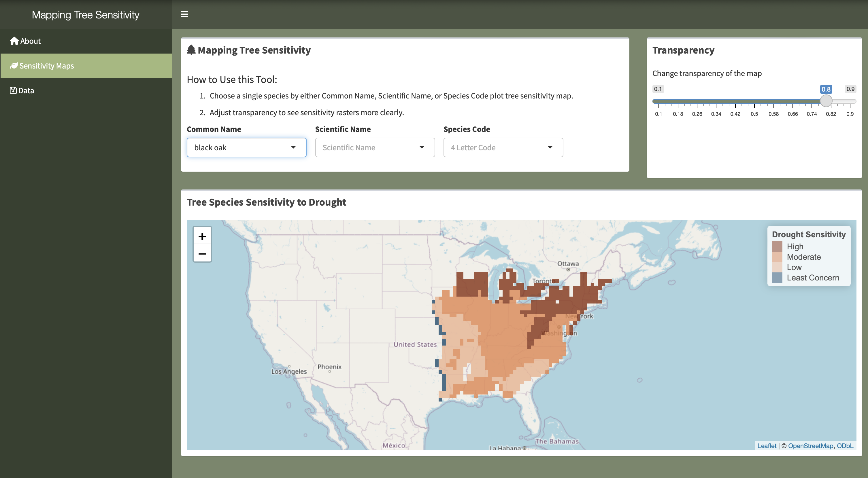Click the Tree Species Sensitivity to Drought heading
This screenshot has width=868, height=478.
[x=266, y=202]
